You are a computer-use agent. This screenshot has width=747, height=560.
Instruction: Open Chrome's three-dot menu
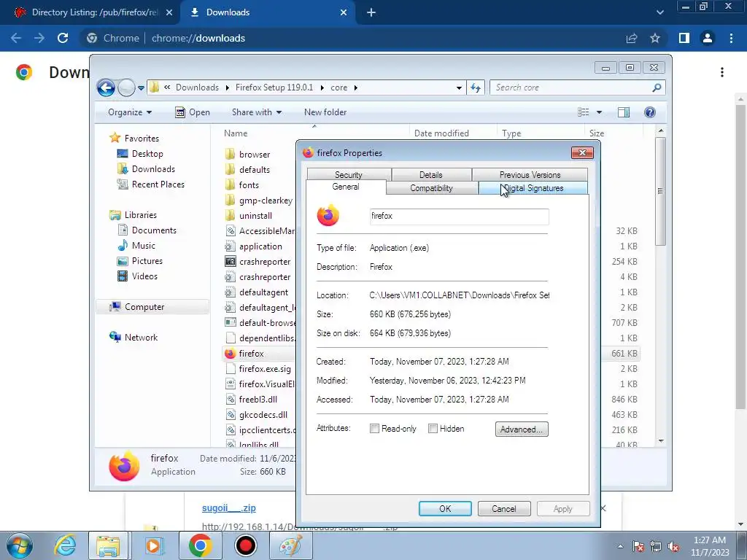pos(731,38)
